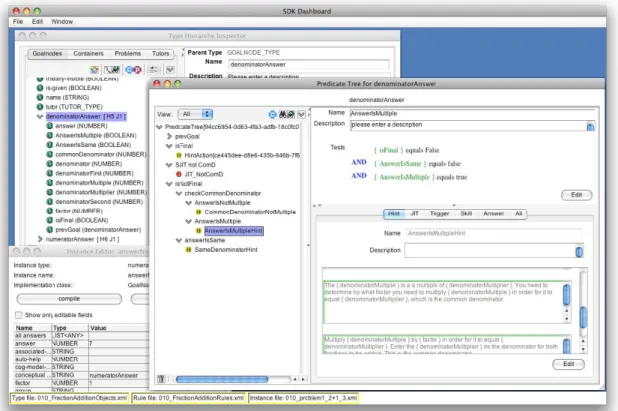Open the chevron menu in Predicate Tree toolbar

[x=301, y=114]
